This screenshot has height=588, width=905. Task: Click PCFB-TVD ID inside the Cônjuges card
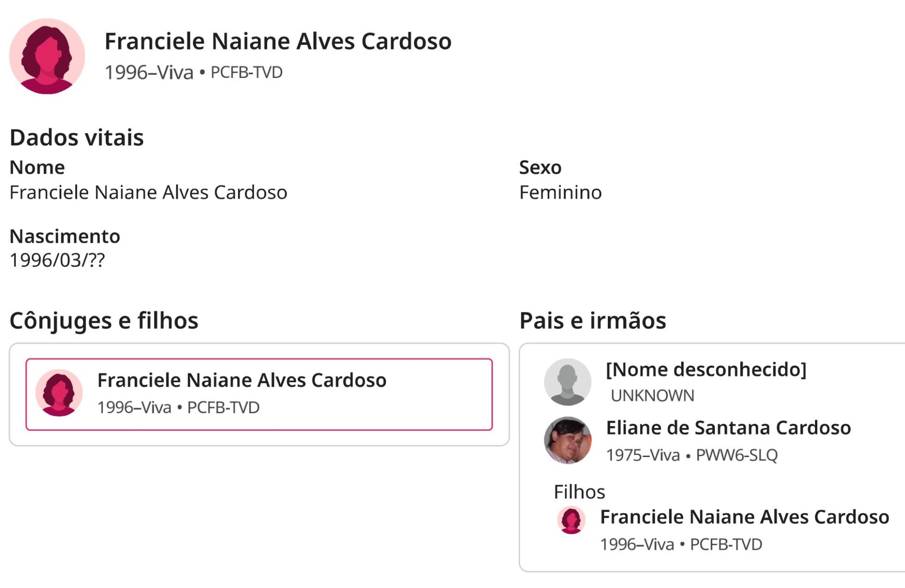[x=223, y=408]
